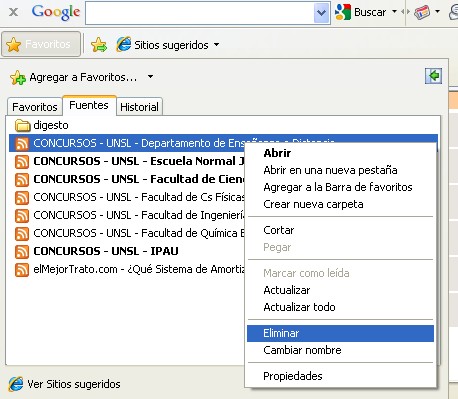Click RSS icon of Facultad de Cienc feed
458x399 pixels.
coord(22,179)
